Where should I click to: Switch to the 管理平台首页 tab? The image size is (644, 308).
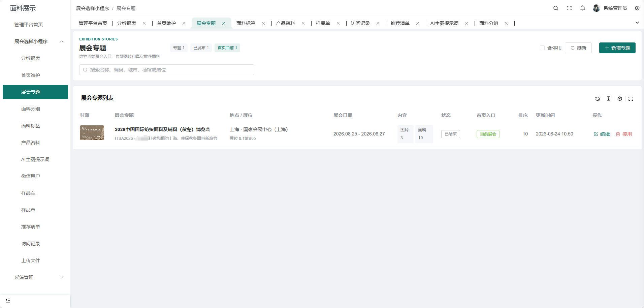click(93, 23)
